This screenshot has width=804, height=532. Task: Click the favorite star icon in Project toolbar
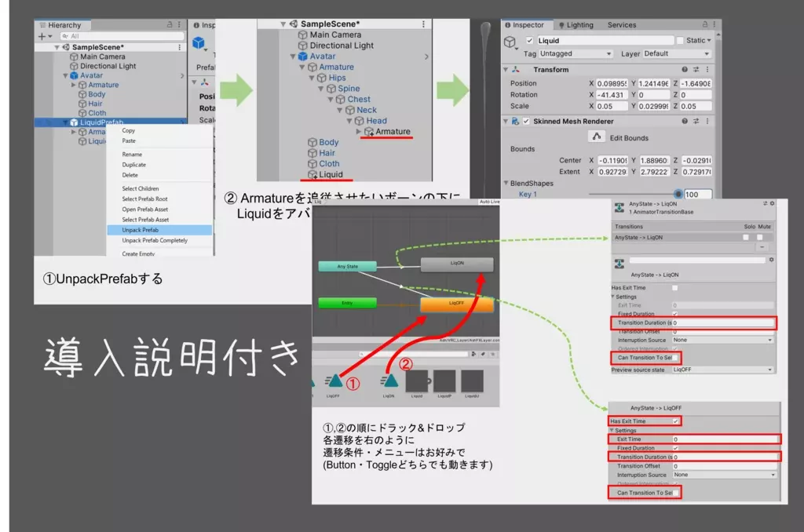[x=493, y=354]
